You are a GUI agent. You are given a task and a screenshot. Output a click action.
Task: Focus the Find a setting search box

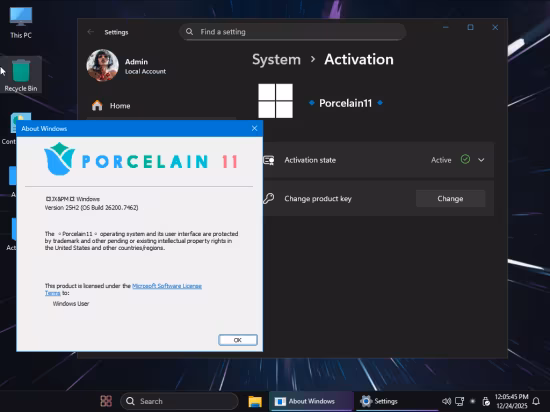(x=293, y=32)
